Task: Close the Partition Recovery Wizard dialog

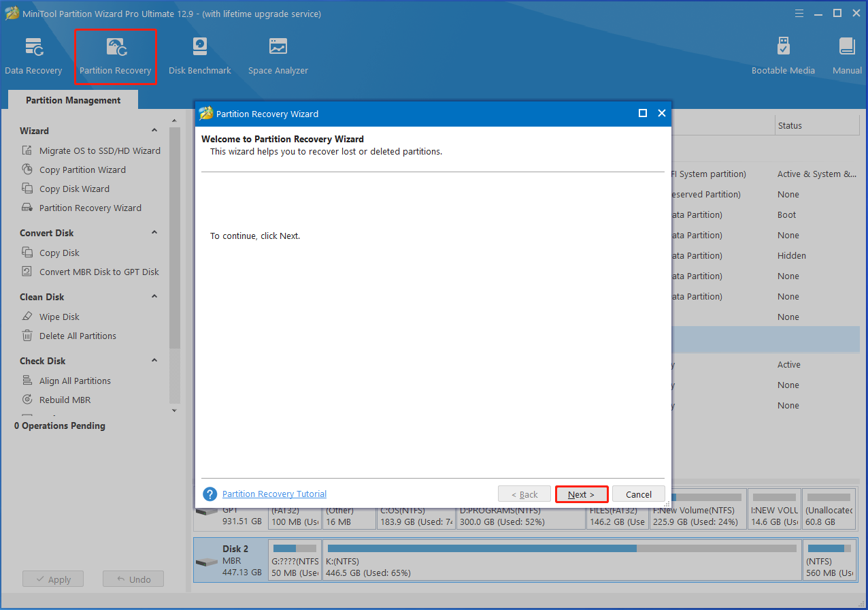Action: (x=661, y=114)
